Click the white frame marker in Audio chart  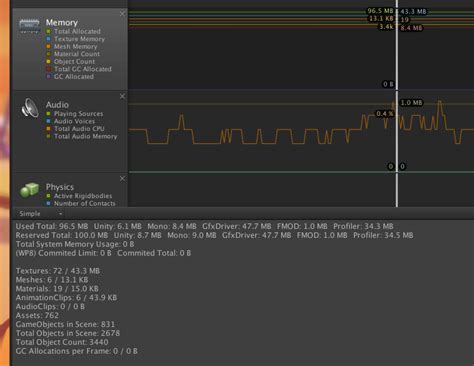tap(397, 131)
